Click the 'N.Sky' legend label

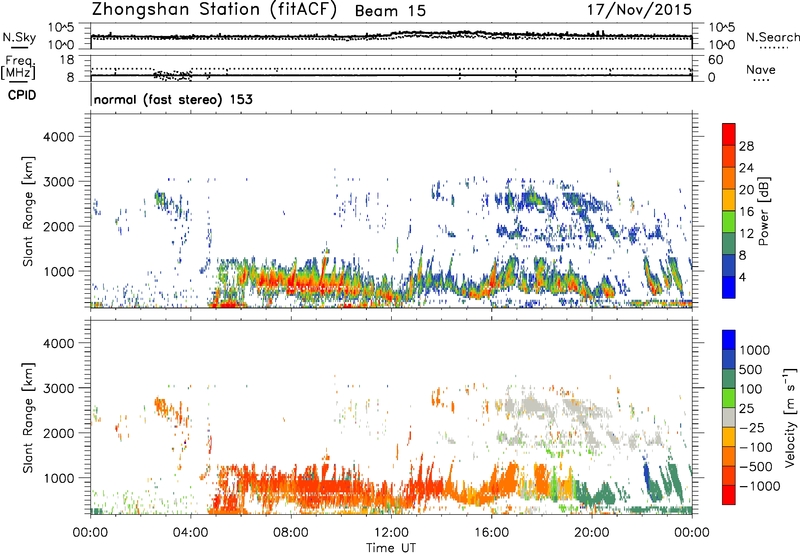pyautogui.click(x=19, y=37)
